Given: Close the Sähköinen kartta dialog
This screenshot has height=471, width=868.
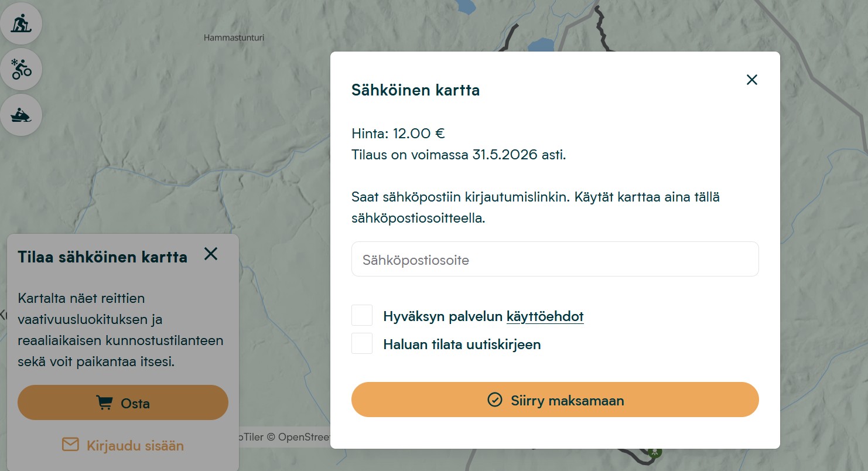Looking at the screenshot, I should click(x=752, y=80).
